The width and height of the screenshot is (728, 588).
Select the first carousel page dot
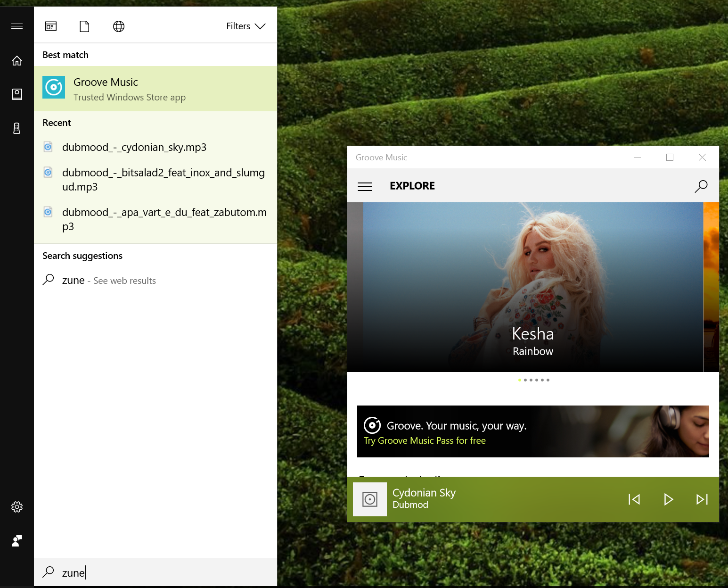coord(520,380)
